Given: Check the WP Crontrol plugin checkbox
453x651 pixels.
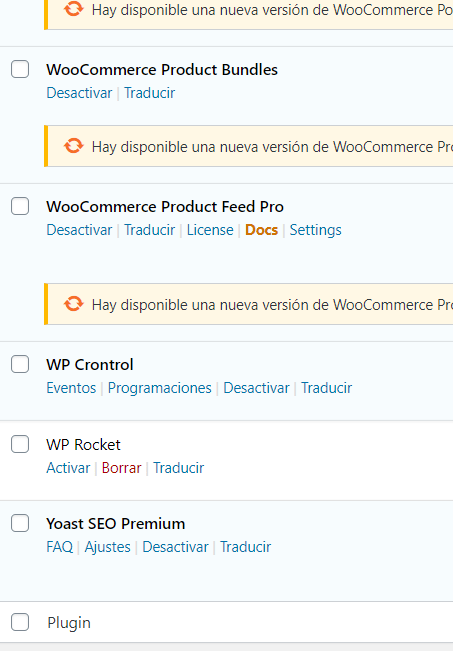Looking at the screenshot, I should tap(20, 364).
